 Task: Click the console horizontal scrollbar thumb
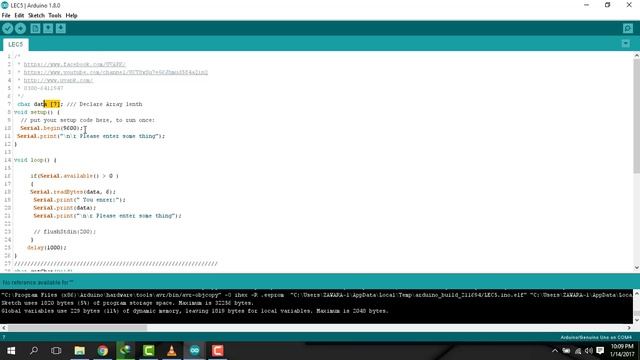click(x=77, y=328)
